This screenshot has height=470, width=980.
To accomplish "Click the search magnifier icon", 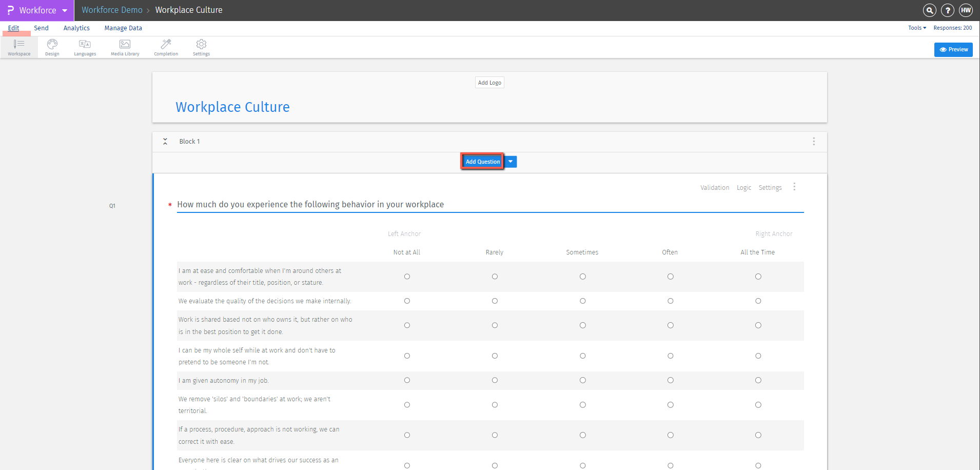I will (x=929, y=10).
